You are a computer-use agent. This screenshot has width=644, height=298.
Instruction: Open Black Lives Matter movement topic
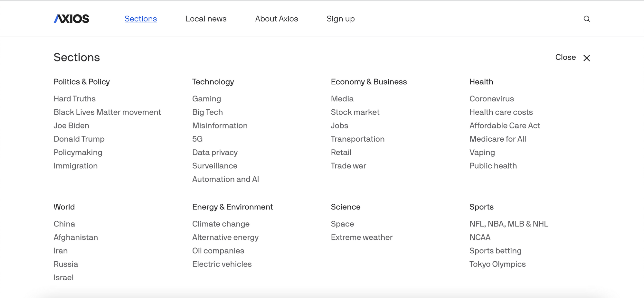(x=107, y=112)
